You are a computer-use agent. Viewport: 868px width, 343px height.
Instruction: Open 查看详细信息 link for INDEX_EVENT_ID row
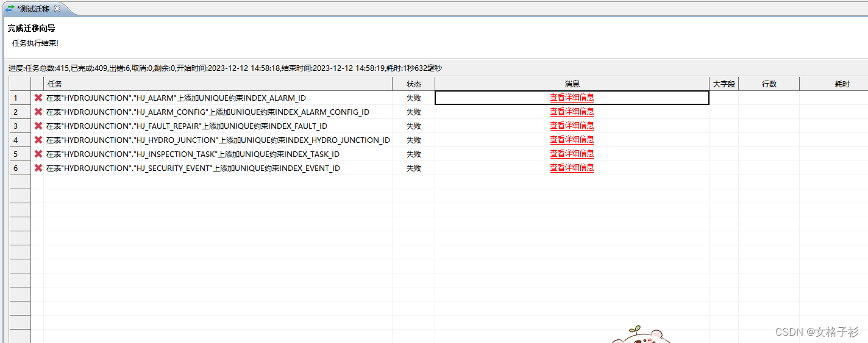pos(572,168)
